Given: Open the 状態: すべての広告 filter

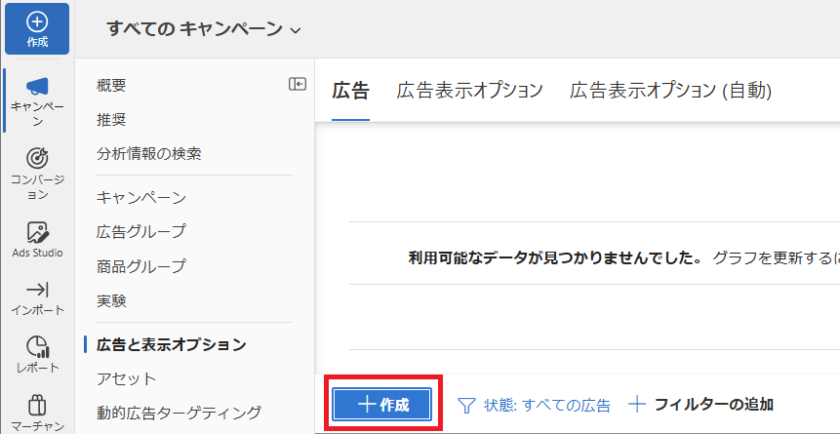Looking at the screenshot, I should coord(534,405).
